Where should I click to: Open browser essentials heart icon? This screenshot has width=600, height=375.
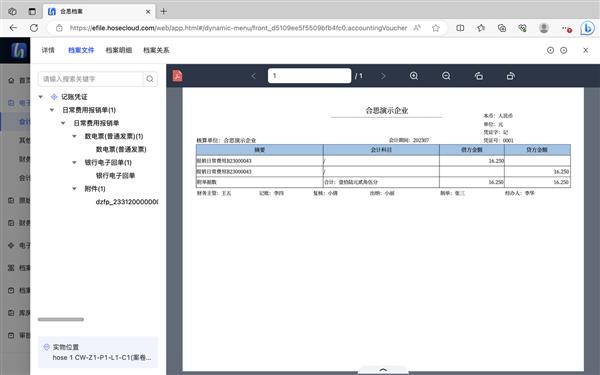tap(522, 28)
